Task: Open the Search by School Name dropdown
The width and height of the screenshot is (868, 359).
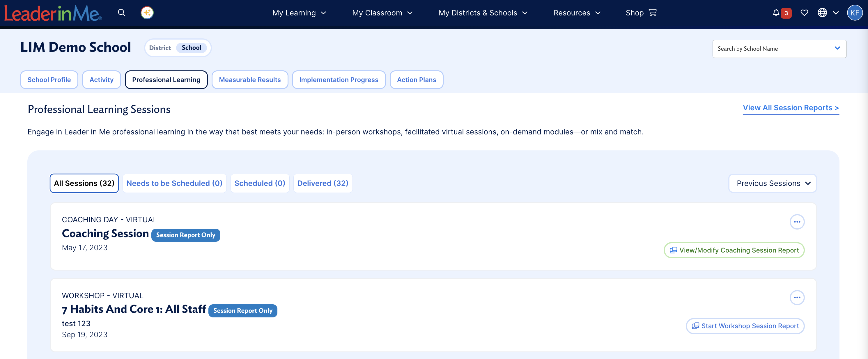Action: pos(779,49)
